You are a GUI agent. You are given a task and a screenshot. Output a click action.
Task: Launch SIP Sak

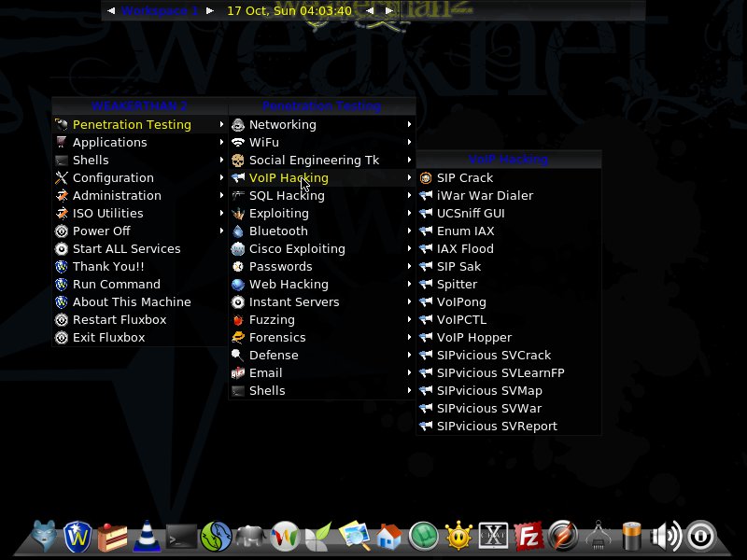click(x=509, y=267)
